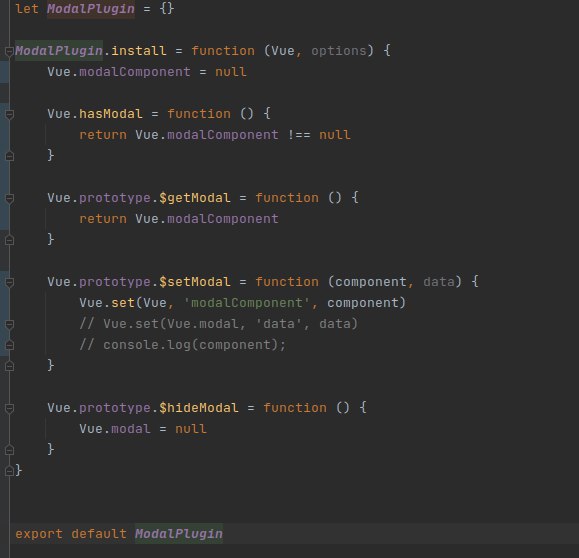Place cursor on '$hideModal' method name

[x=199, y=408]
